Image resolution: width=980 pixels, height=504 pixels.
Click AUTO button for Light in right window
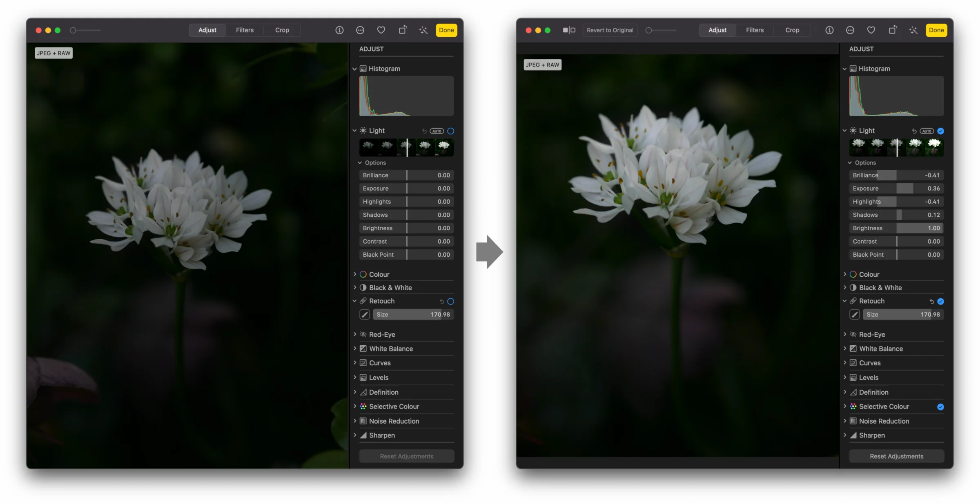[x=927, y=131]
